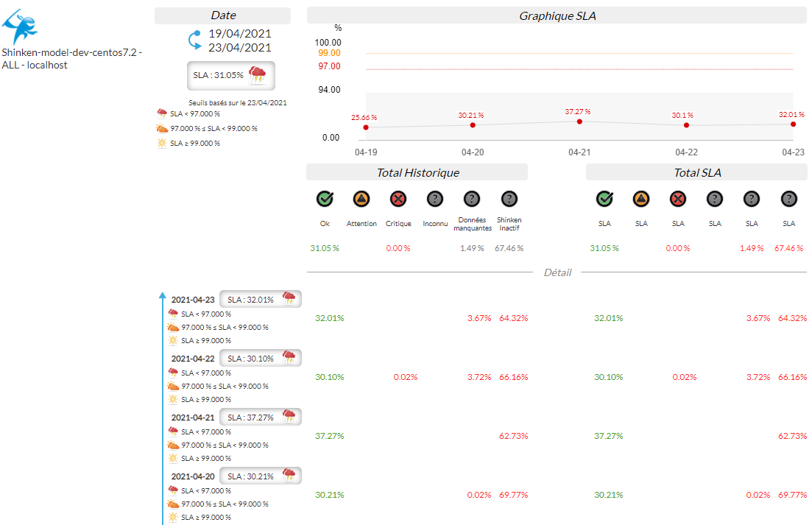This screenshot has height=525, width=812.
Task: Select the red critical icon under Total SLA
Action: [x=678, y=199]
